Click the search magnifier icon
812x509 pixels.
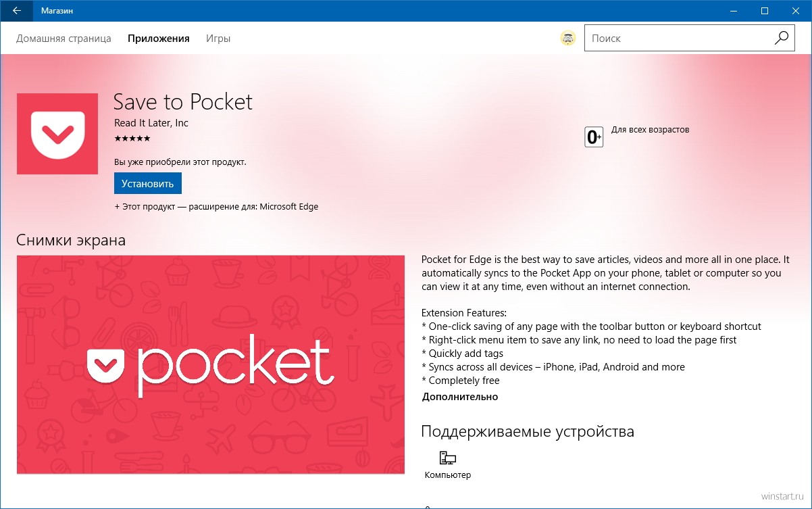point(782,39)
